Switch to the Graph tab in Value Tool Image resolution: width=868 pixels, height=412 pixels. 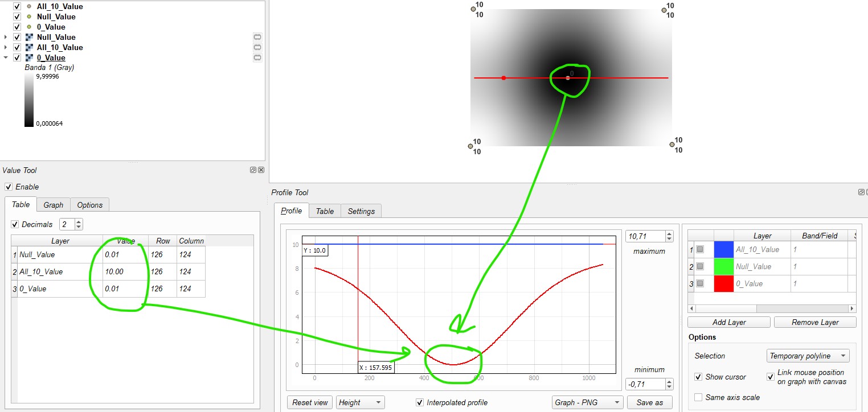point(53,205)
